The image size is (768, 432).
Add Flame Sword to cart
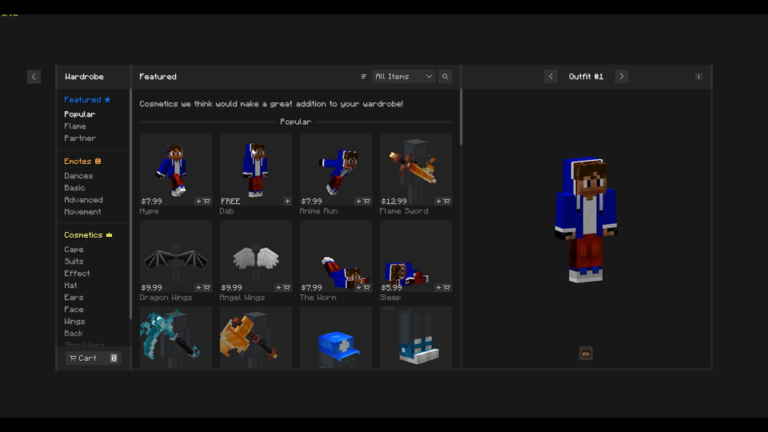pos(443,201)
